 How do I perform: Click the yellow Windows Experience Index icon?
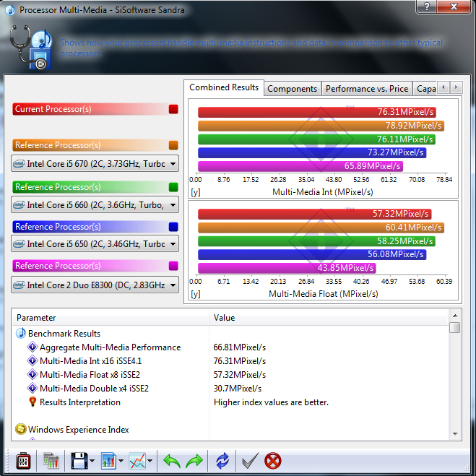click(21, 429)
